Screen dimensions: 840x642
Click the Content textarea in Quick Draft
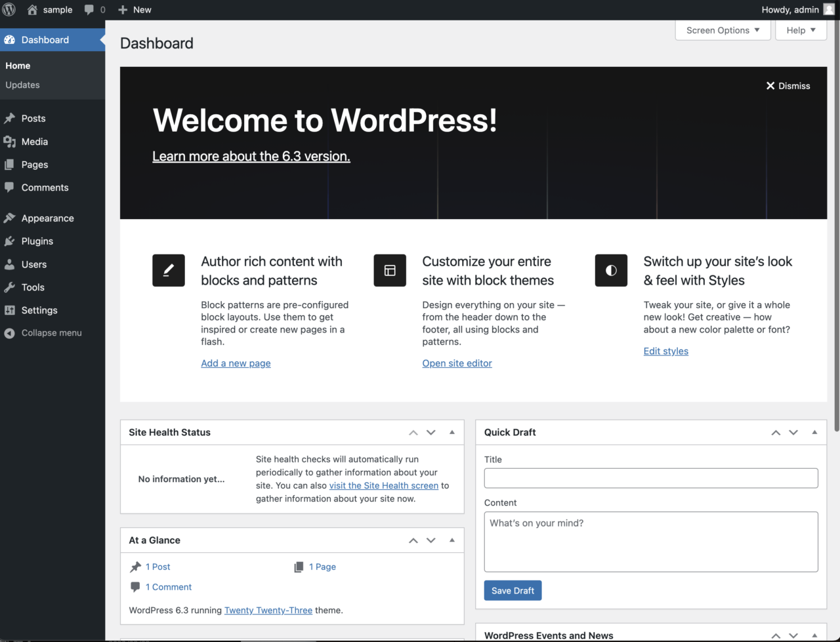coord(651,542)
